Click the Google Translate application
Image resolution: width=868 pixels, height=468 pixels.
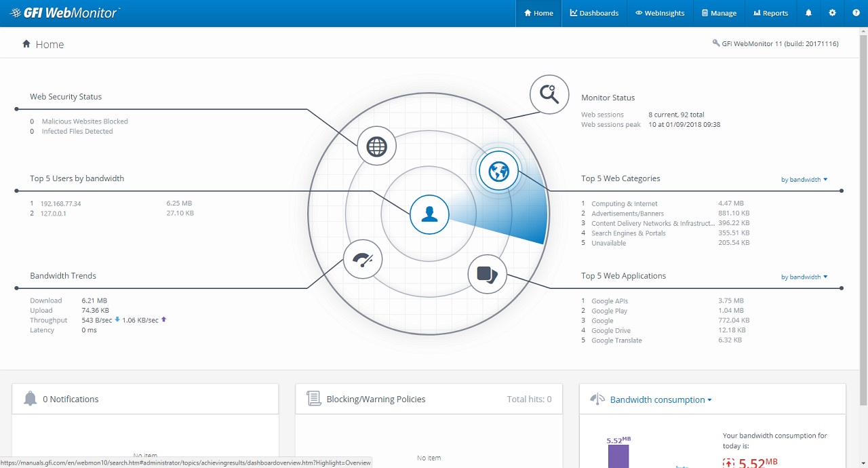click(x=616, y=340)
